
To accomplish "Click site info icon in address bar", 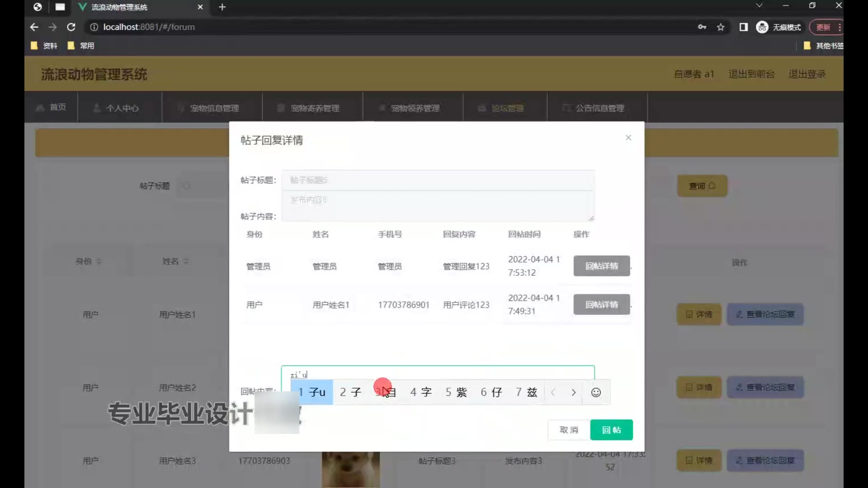I will pos(94,27).
